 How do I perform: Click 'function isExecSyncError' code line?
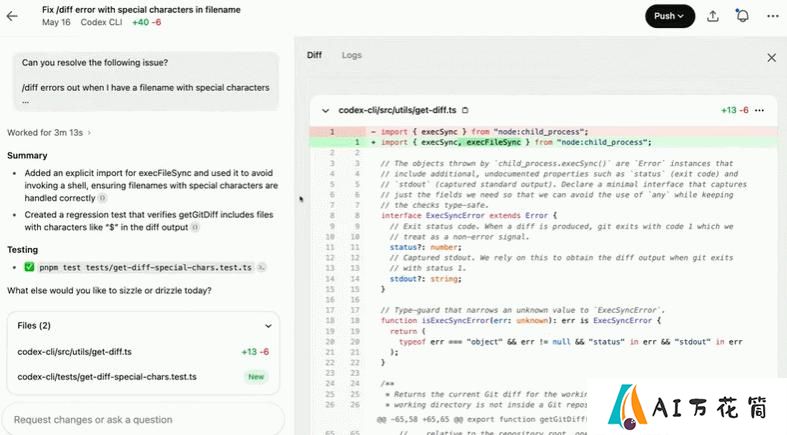coord(521,321)
